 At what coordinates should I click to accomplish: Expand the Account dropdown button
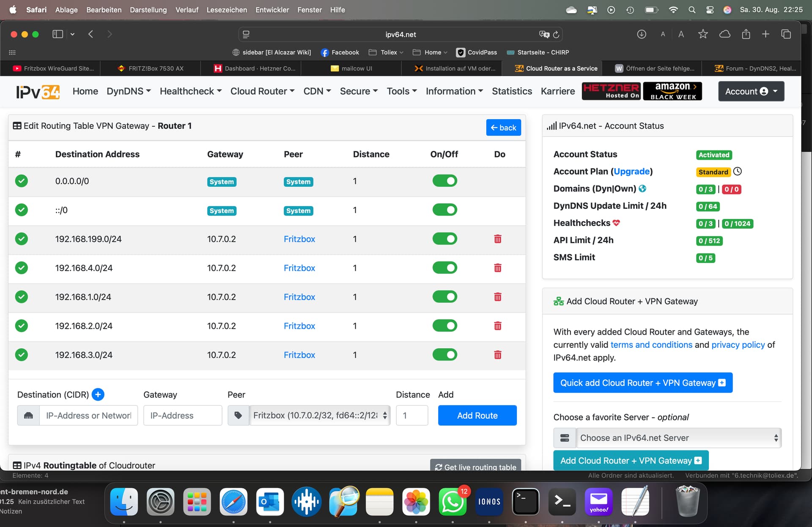pos(751,91)
